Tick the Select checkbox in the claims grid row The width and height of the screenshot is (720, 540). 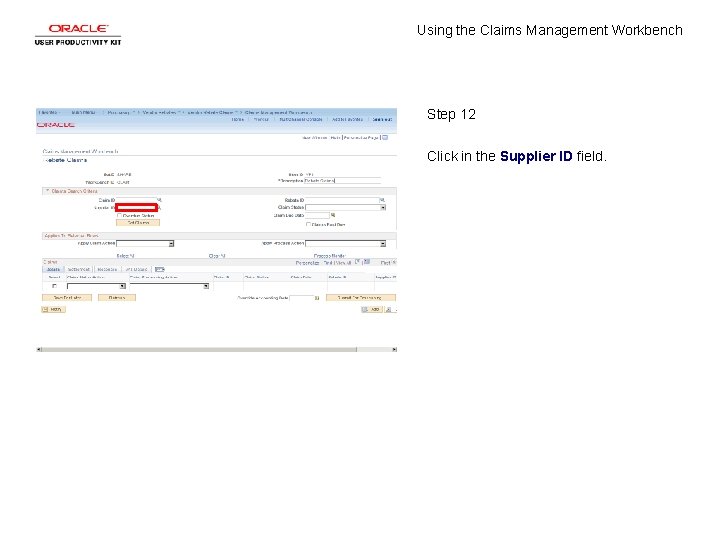54,286
